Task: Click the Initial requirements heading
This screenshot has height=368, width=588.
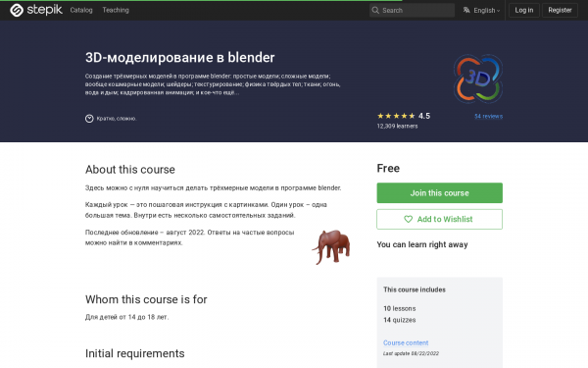Action: point(135,353)
